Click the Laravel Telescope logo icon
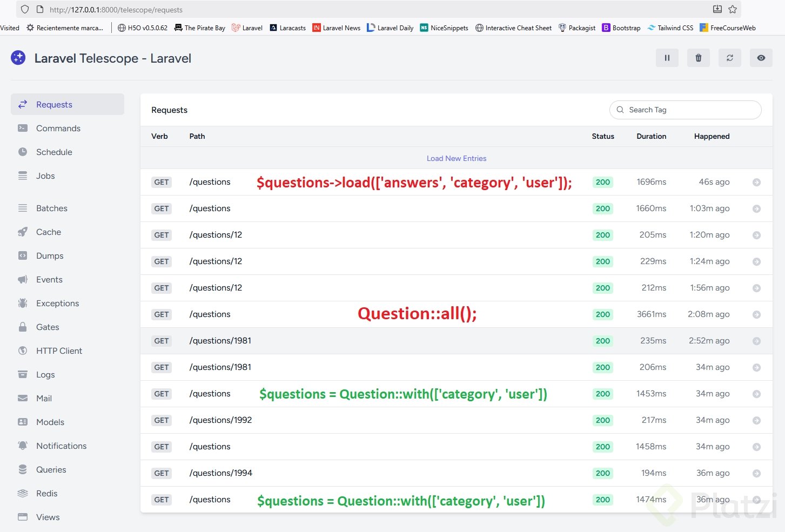This screenshot has height=532, width=785. (x=18, y=58)
